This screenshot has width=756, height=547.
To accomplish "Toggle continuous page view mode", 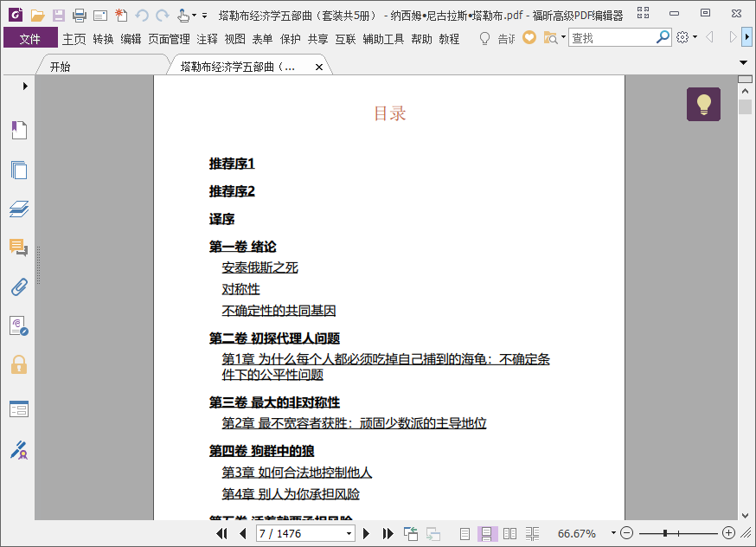I will pyautogui.click(x=487, y=533).
